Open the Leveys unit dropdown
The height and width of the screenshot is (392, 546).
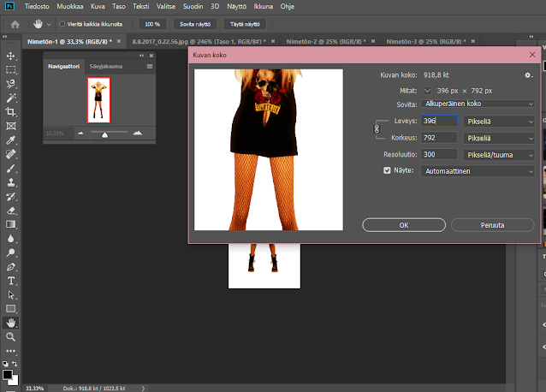[499, 121]
